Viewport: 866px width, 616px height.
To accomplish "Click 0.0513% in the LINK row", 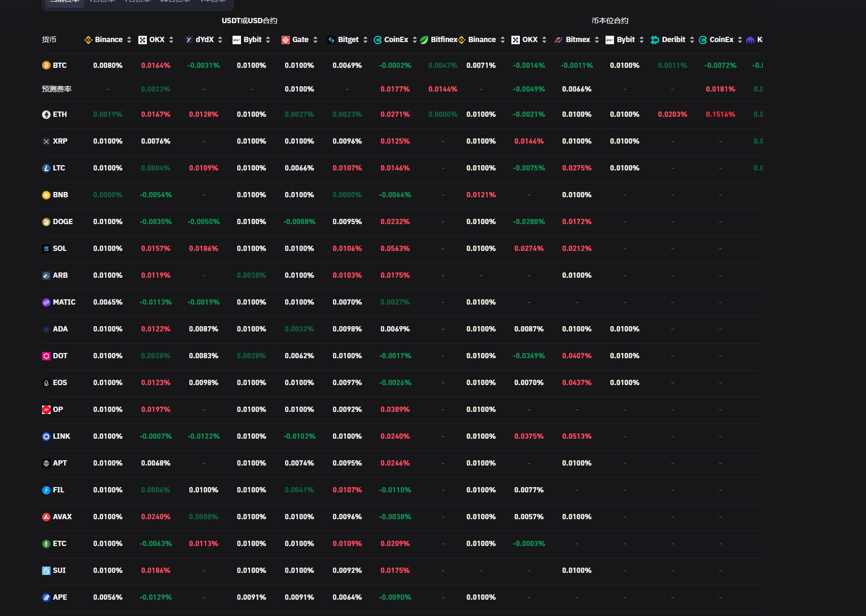I will (577, 436).
